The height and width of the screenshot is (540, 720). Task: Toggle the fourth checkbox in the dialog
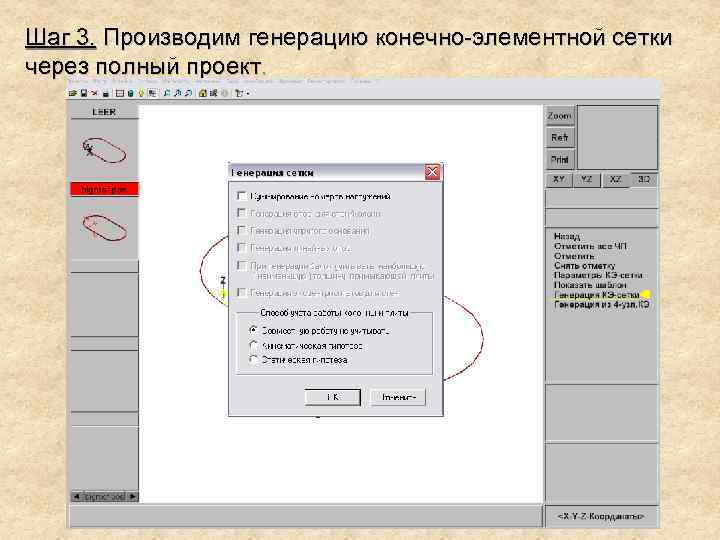pos(242,248)
